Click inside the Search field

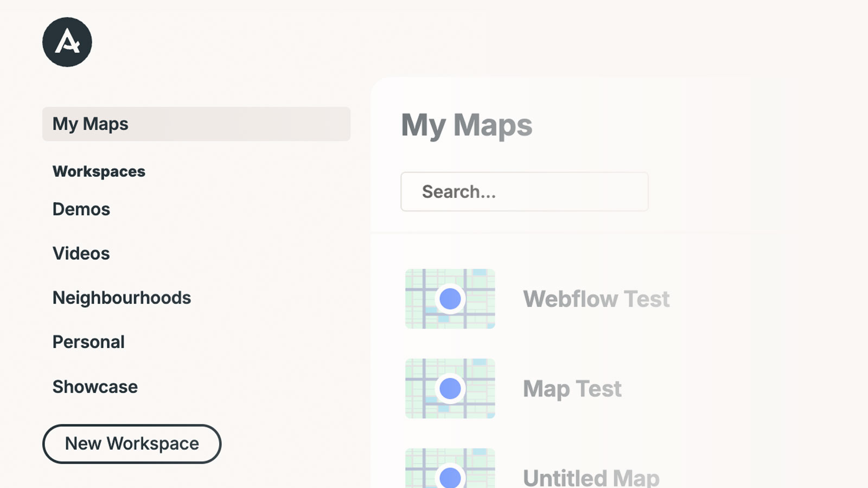click(524, 191)
